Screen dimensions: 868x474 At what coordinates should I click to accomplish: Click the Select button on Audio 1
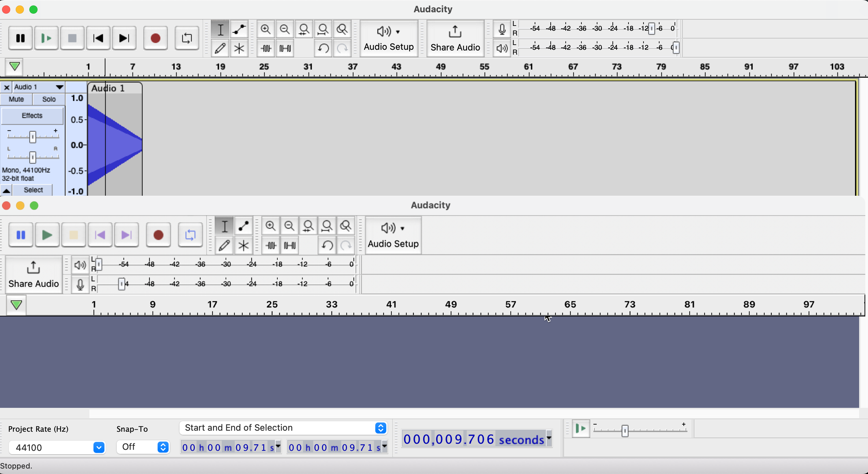coord(32,190)
